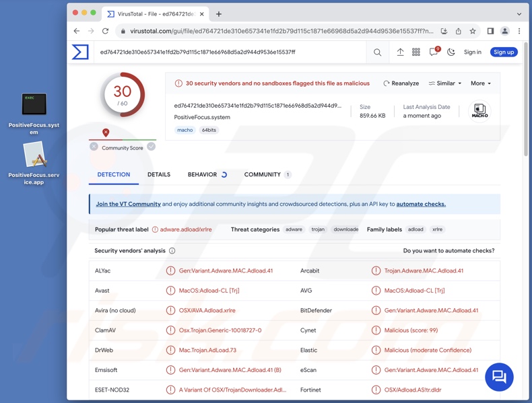Click the file hash search field

(x=229, y=52)
